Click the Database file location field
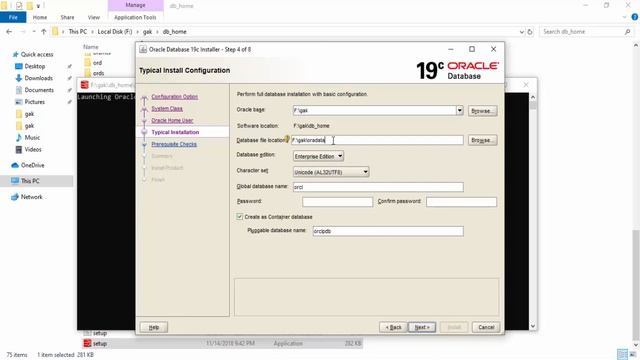The width and height of the screenshot is (640, 360). point(377,140)
